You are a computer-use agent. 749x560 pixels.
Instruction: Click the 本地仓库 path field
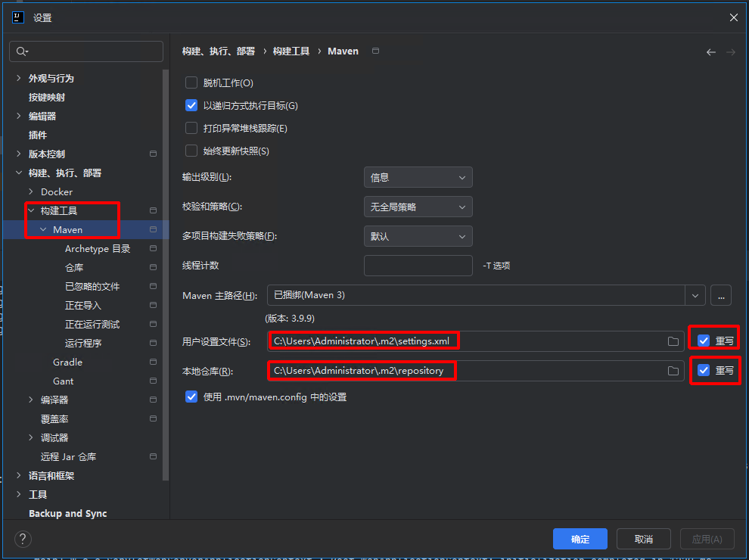coord(476,371)
